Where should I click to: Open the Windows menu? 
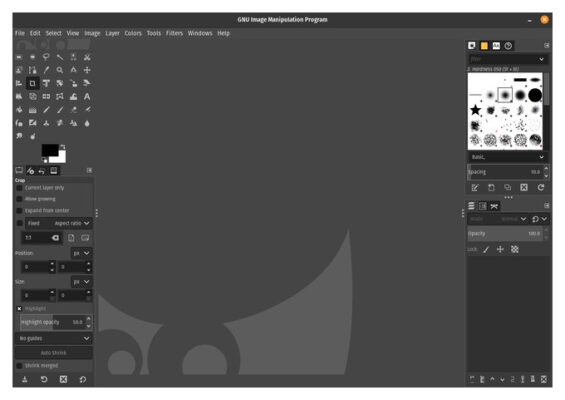200,33
